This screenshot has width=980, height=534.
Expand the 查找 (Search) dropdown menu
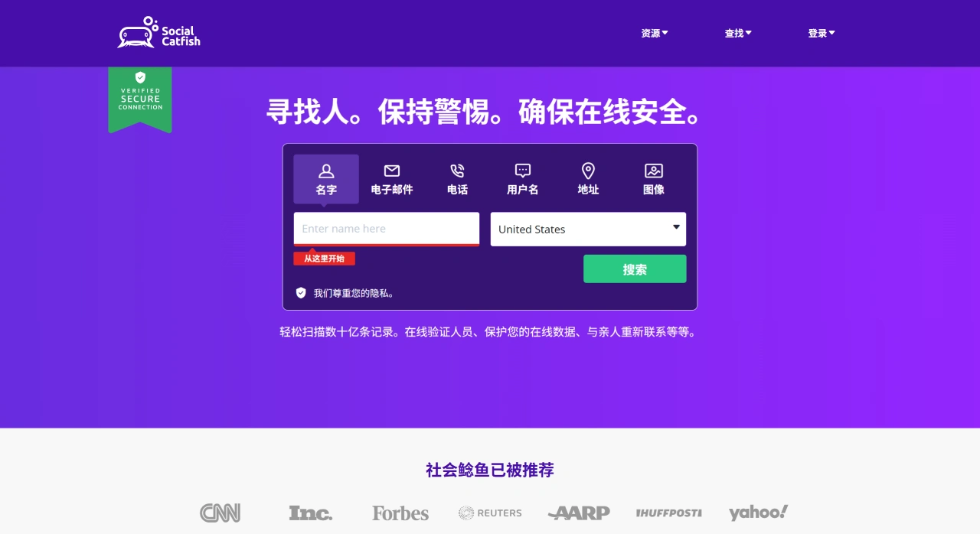737,33
